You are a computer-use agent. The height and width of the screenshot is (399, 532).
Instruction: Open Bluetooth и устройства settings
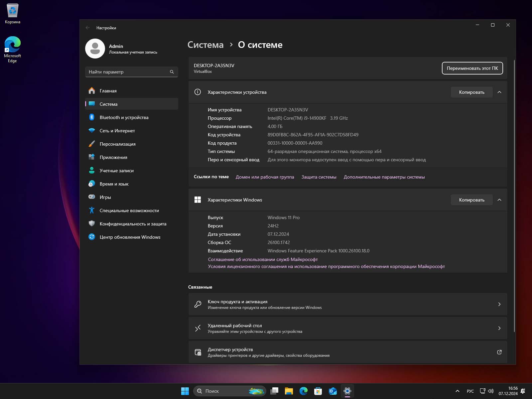124,117
